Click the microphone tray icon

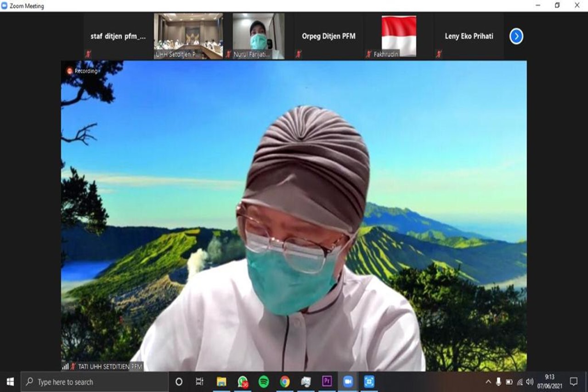(498, 381)
